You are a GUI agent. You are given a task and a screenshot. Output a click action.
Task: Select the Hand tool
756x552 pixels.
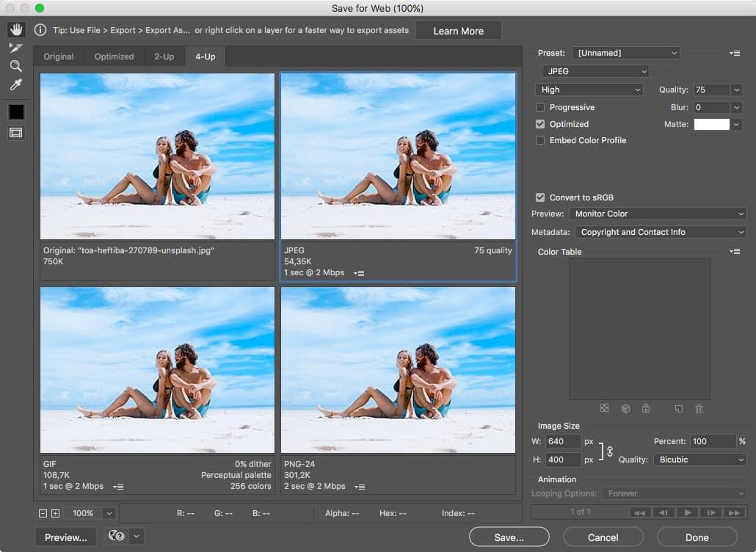[x=16, y=30]
